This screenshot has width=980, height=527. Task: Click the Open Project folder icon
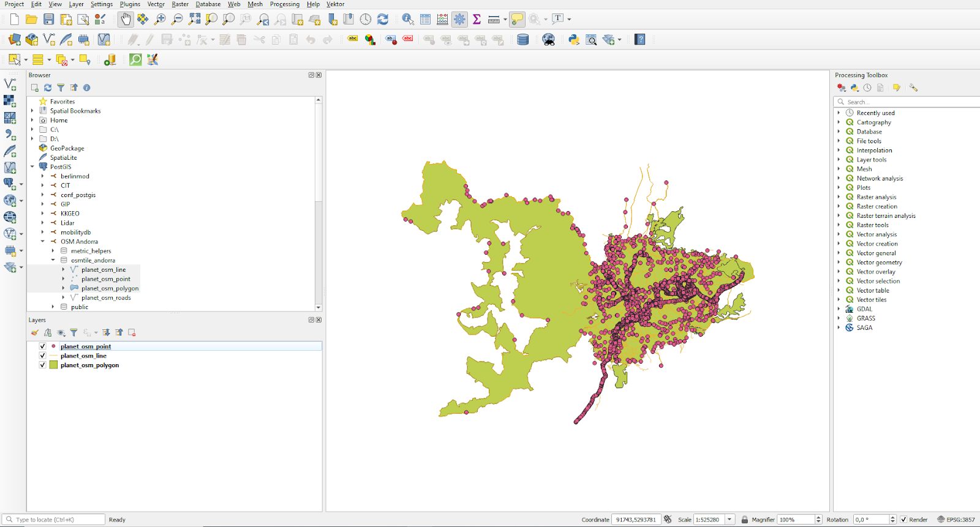coord(31,20)
